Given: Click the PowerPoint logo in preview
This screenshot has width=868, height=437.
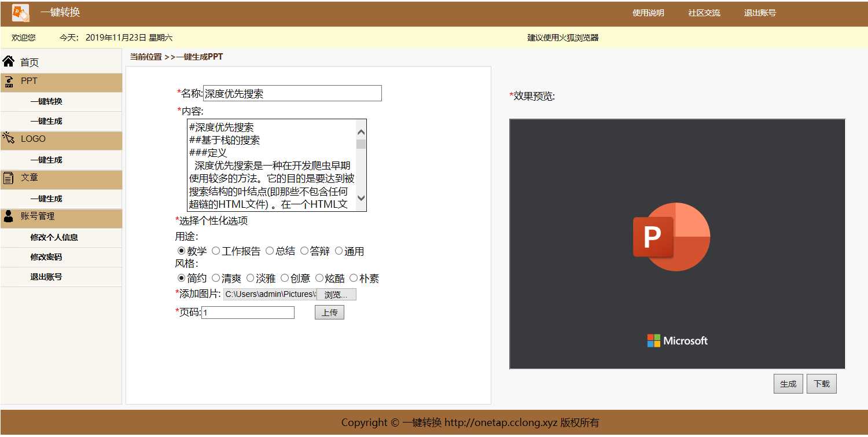Looking at the screenshot, I should (x=671, y=237).
